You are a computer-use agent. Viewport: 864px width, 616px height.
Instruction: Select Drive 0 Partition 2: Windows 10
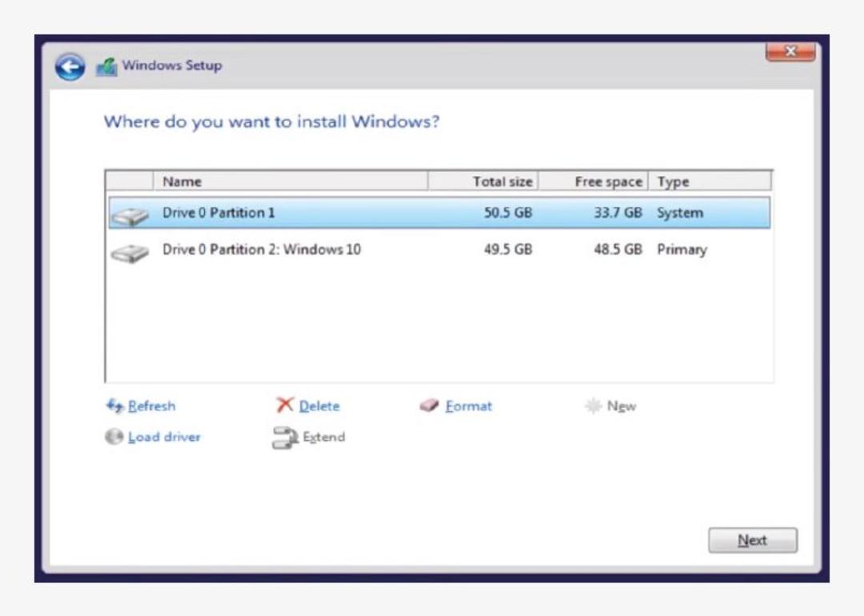click(440, 250)
